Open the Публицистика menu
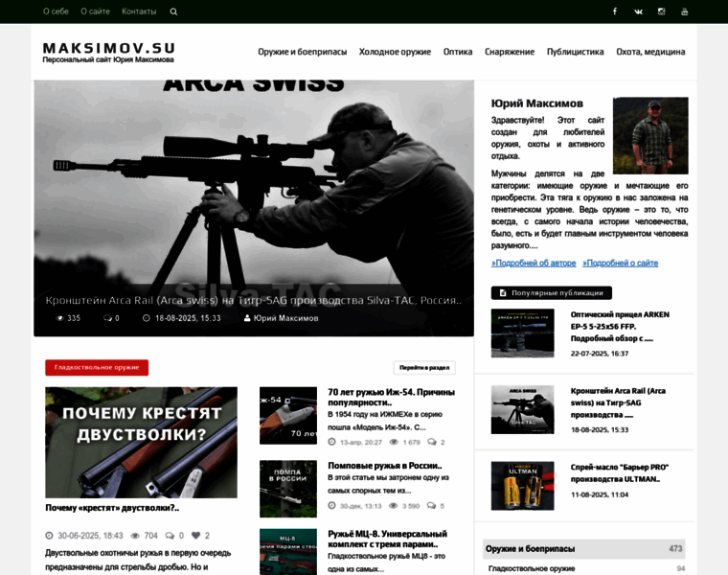The image size is (728, 575). pyautogui.click(x=576, y=52)
